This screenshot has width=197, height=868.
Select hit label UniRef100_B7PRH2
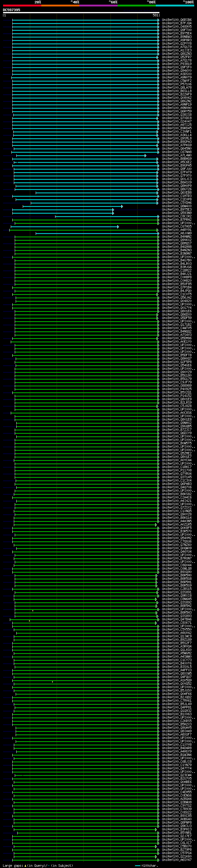point(177,220)
